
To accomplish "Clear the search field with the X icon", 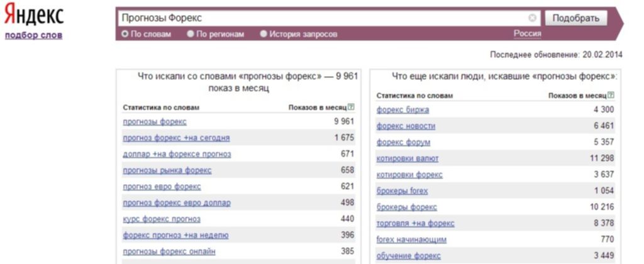I will (532, 18).
